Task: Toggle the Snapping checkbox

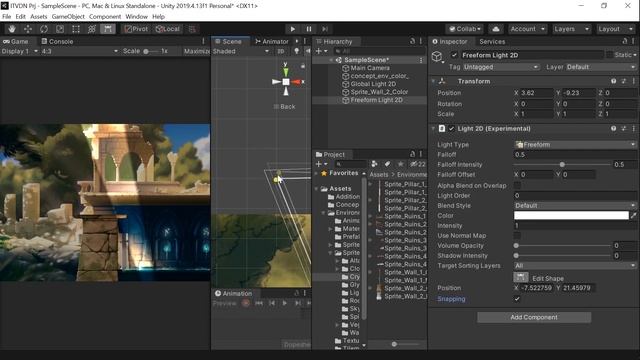Action: 517,299
